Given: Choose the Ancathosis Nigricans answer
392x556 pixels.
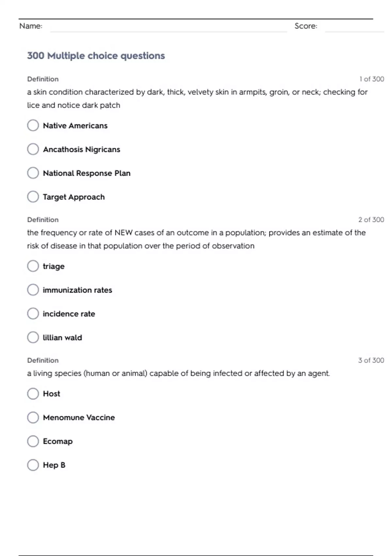Looking at the screenshot, I should pyautogui.click(x=33, y=149).
